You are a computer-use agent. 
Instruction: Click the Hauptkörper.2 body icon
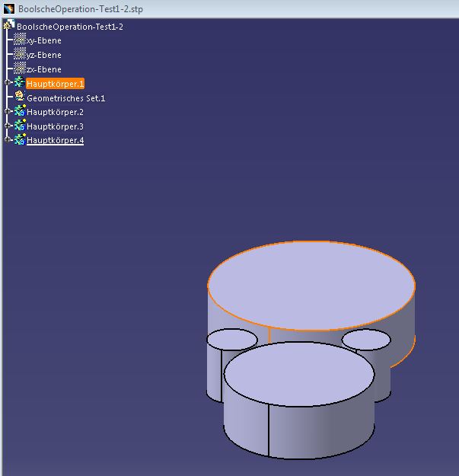20,110
